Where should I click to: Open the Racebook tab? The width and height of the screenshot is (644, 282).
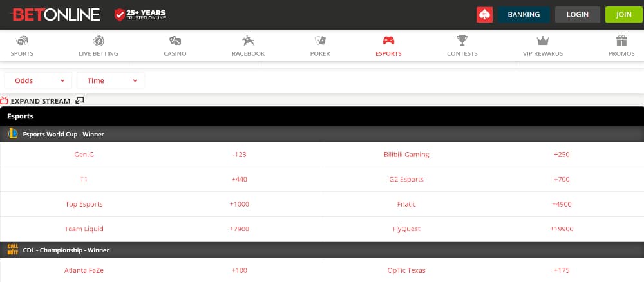coord(248,53)
